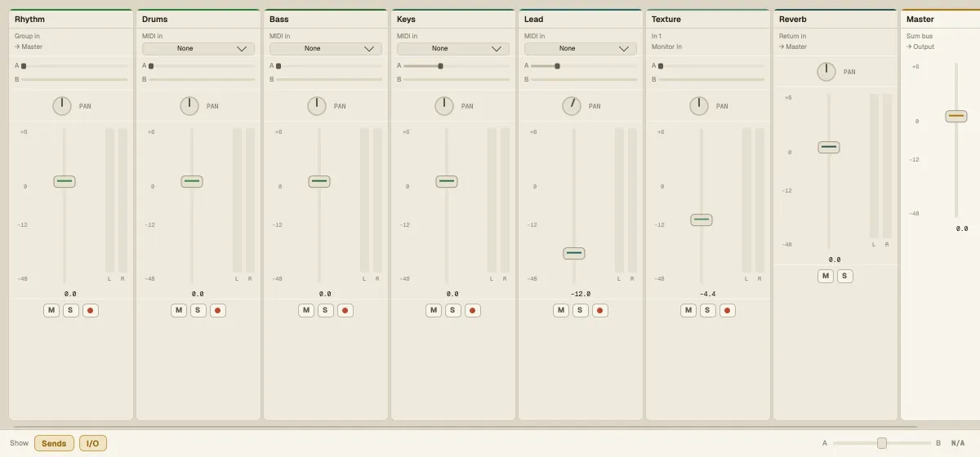
Task: Arm record on Keys channel
Action: point(473,310)
